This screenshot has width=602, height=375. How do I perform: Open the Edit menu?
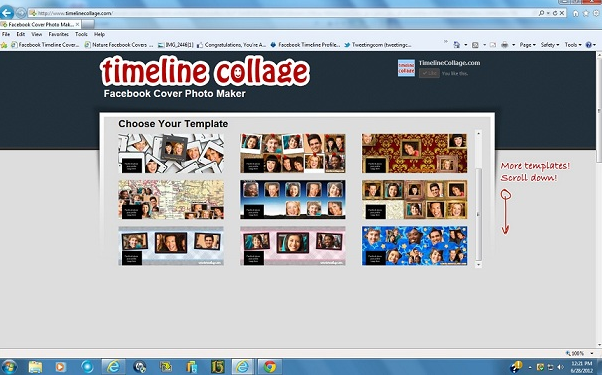click(21, 34)
